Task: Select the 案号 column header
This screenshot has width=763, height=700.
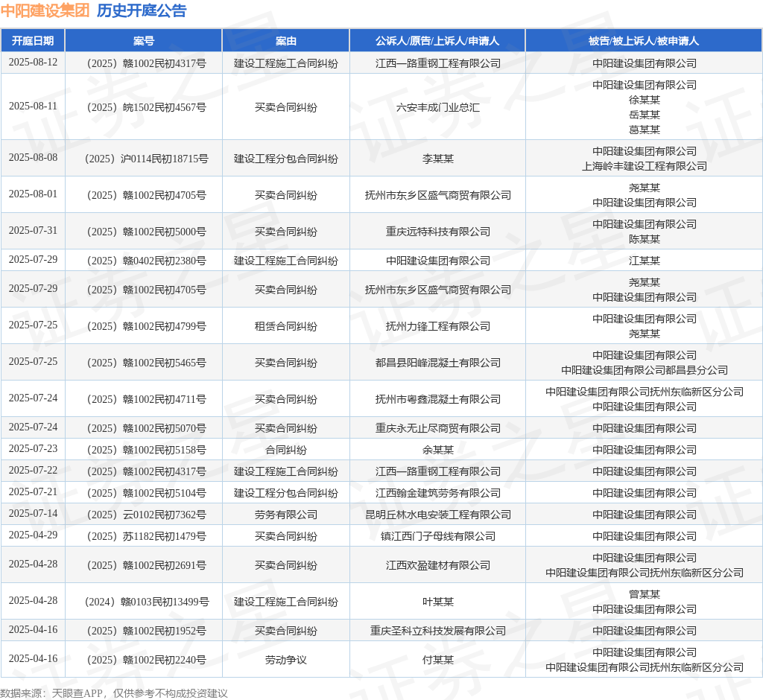Action: [x=144, y=41]
